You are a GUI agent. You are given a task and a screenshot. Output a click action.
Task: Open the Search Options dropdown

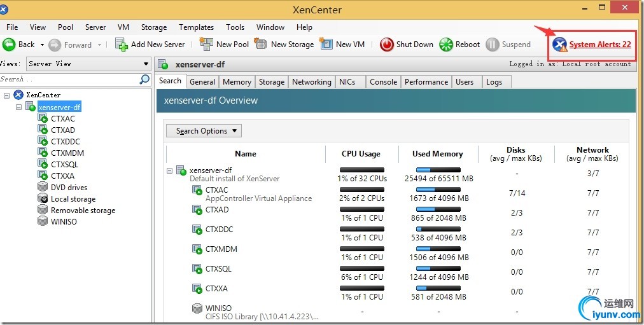click(204, 131)
